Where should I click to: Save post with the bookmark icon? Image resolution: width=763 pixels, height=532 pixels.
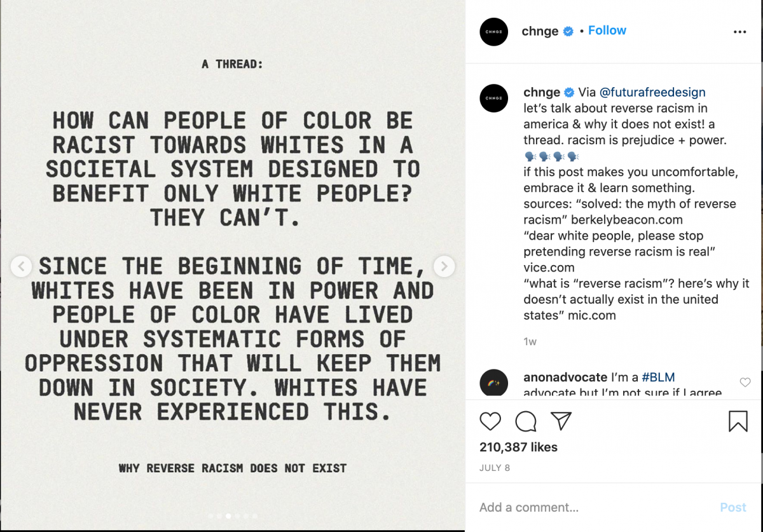[738, 421]
